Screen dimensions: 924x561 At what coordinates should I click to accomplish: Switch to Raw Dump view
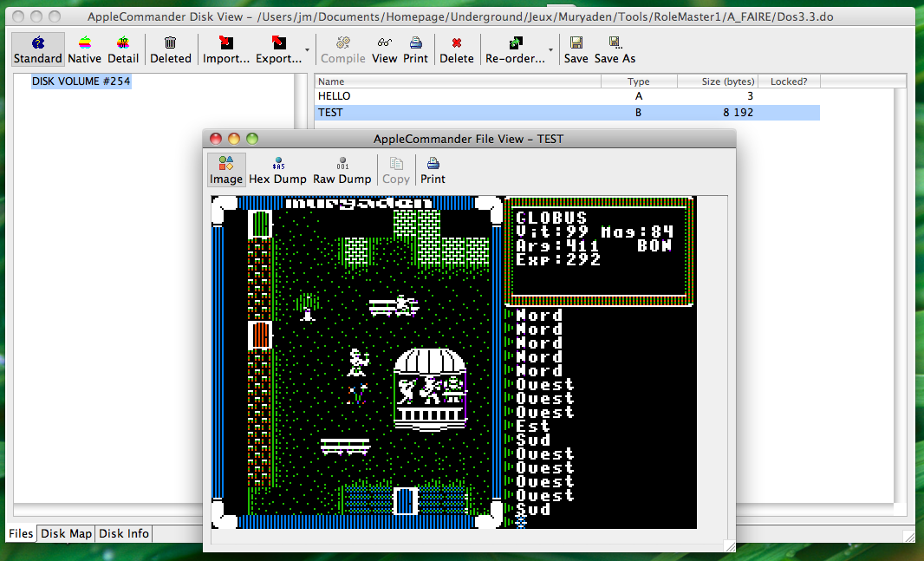[342, 170]
